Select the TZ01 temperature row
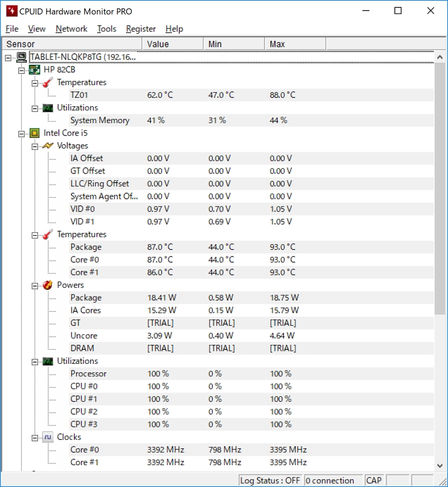This screenshot has width=448, height=487. tap(251, 95)
